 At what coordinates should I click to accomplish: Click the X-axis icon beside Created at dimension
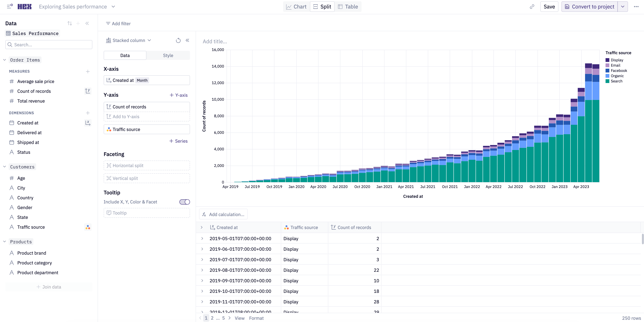coord(87,123)
